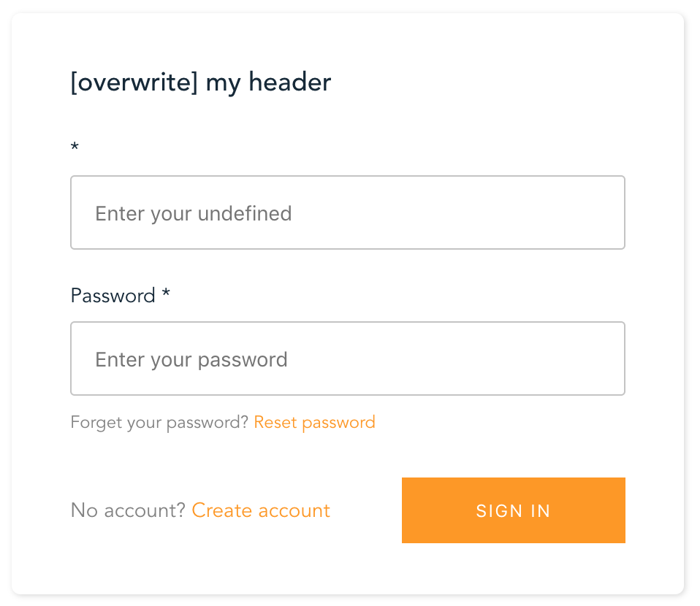Click the 'Forget your password?' text
Viewport: 700px width, 606px height.
159,422
